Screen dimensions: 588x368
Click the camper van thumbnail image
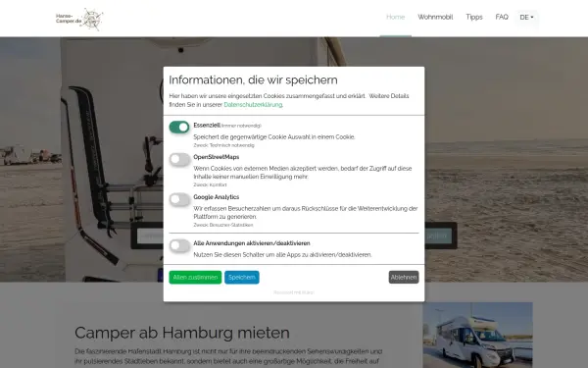(477, 335)
